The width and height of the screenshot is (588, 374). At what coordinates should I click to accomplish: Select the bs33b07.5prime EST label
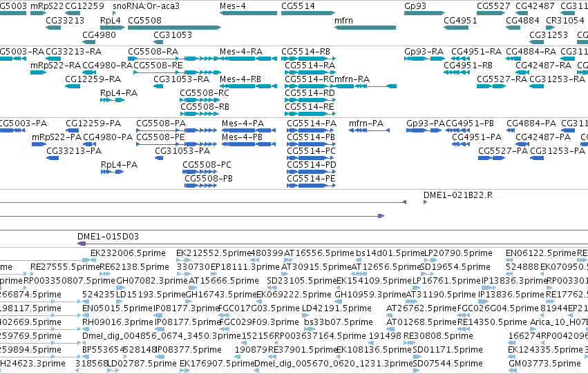339,323
